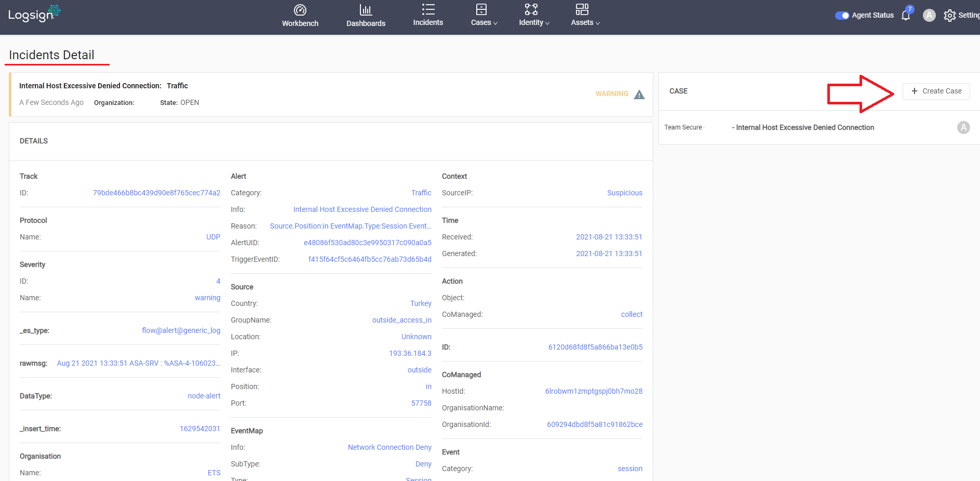Click the Event category session value

pyautogui.click(x=630, y=469)
